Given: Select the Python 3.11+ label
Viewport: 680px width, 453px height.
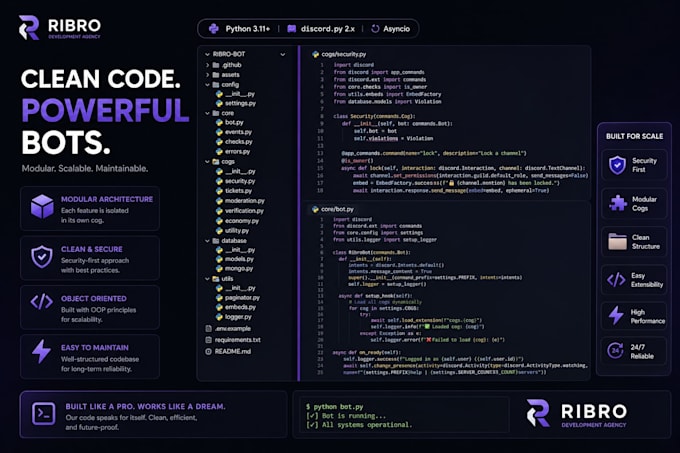Looking at the screenshot, I should coord(248,29).
